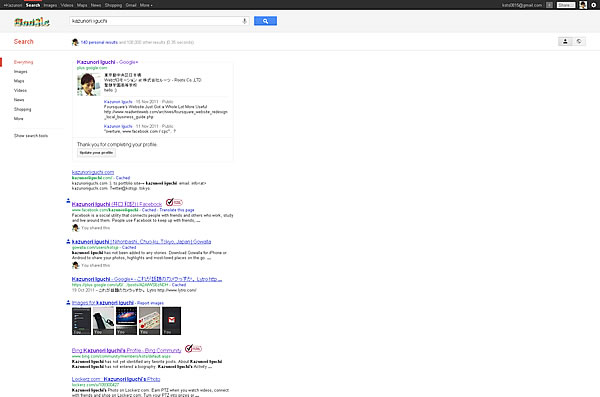This screenshot has height=397, width=600.
Task: Open Bing Kazunori Iguchi's Profile result
Action: (x=127, y=350)
